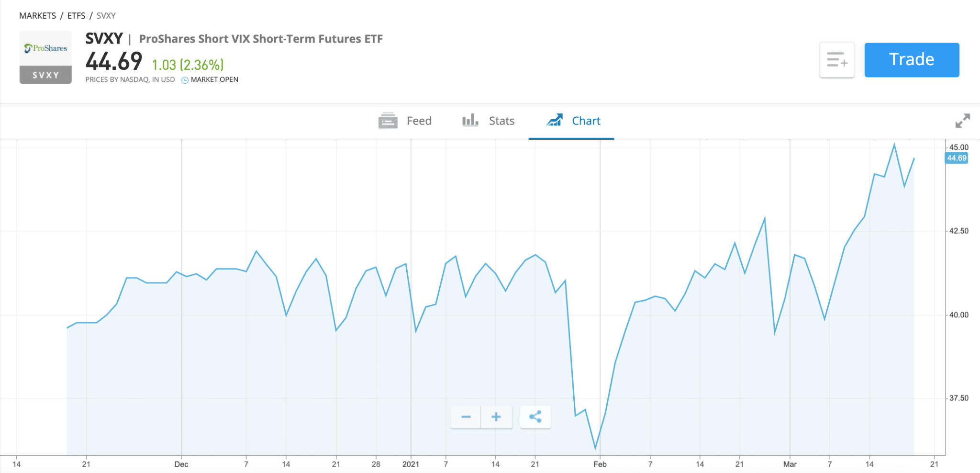Click the 45.00 axis label
This screenshot has height=473, width=980.
959,147
